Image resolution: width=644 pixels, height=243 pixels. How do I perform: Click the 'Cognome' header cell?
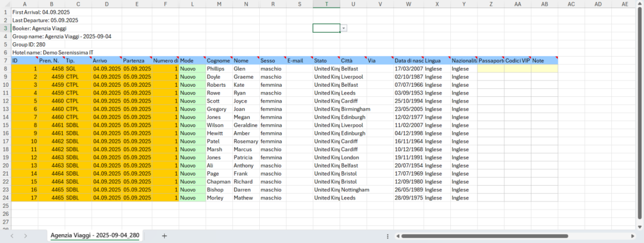click(x=219, y=60)
